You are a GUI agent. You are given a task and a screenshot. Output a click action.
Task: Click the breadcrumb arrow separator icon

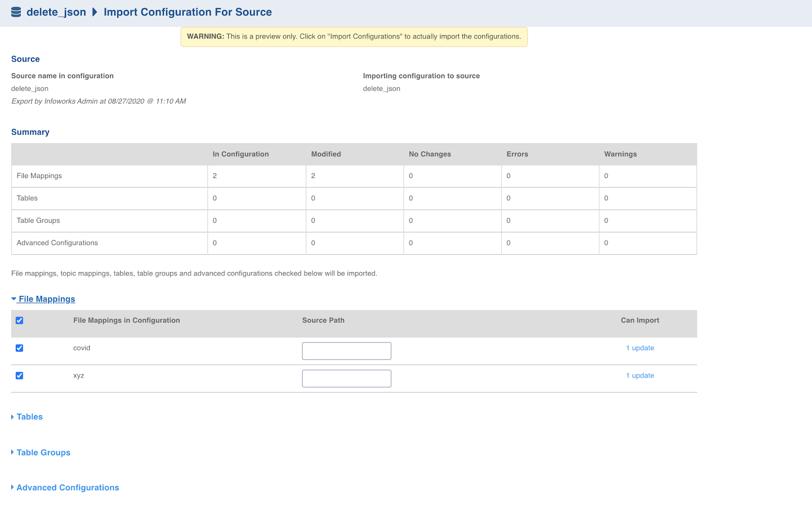click(x=95, y=12)
